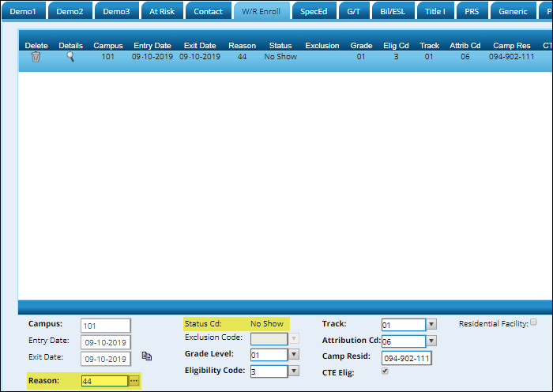The width and height of the screenshot is (553, 392).
Task: Go to the Title I tab
Action: (x=435, y=11)
